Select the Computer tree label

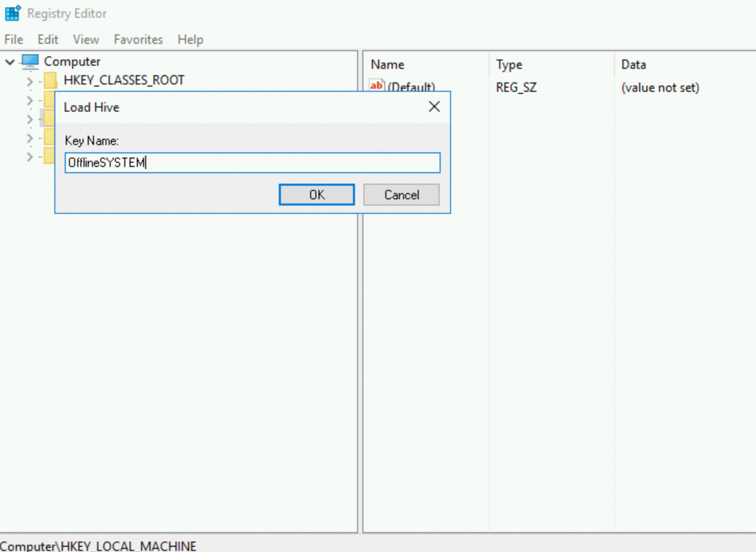coord(72,62)
